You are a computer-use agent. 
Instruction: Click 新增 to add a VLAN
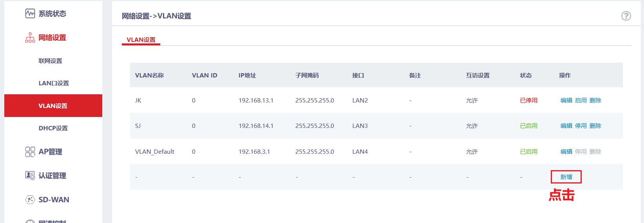[x=566, y=177]
